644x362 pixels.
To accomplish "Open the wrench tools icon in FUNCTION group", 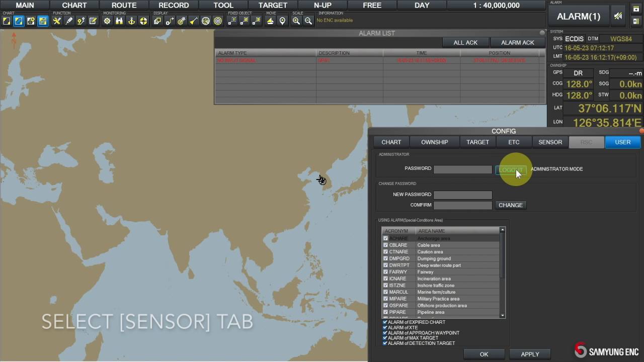I will pos(57,21).
